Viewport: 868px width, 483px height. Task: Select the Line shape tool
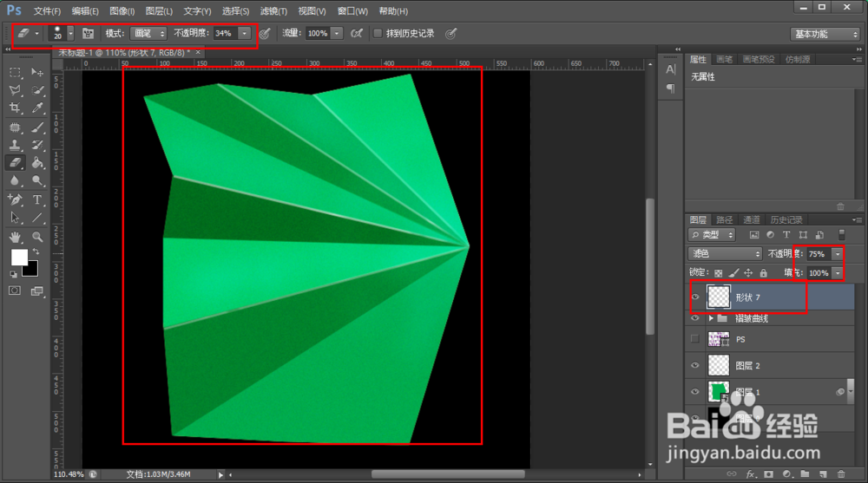37,218
